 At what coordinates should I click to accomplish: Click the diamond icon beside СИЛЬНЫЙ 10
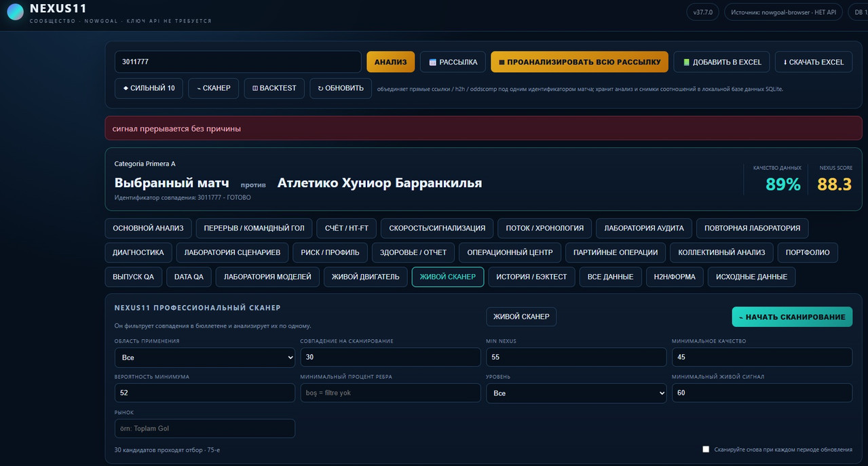coord(126,88)
